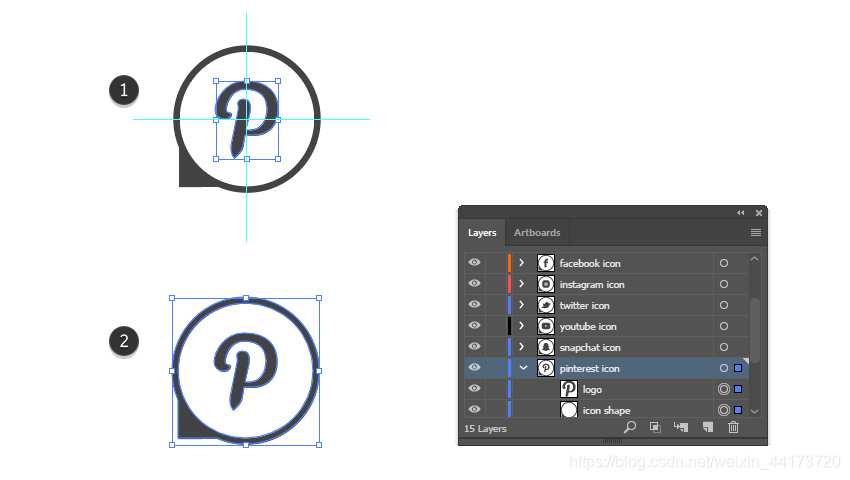
Task: Click target circle of facebook icon layer
Action: tap(724, 263)
